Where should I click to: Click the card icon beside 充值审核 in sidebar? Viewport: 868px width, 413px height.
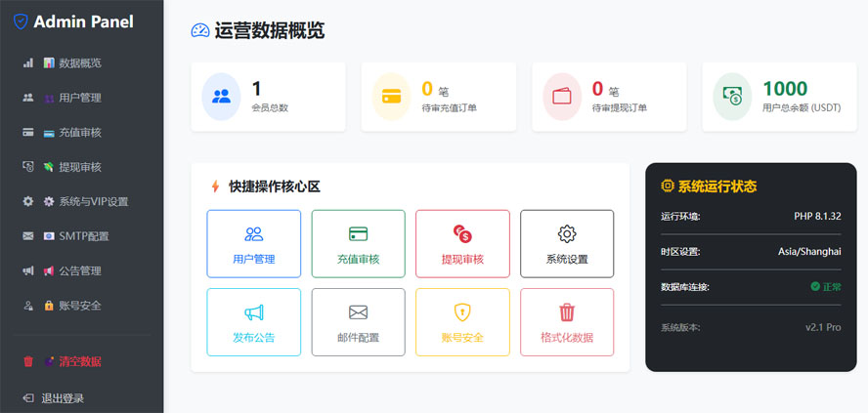click(27, 133)
